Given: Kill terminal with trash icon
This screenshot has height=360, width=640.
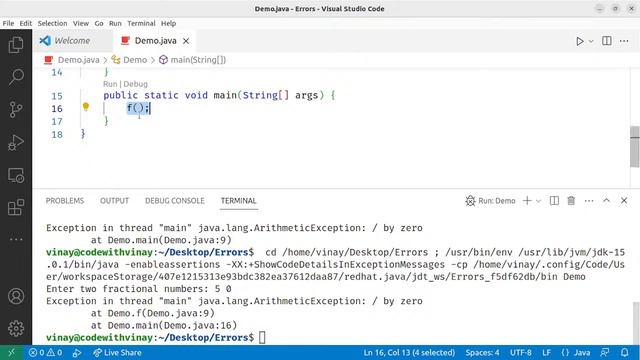Looking at the screenshot, I should [571, 201].
